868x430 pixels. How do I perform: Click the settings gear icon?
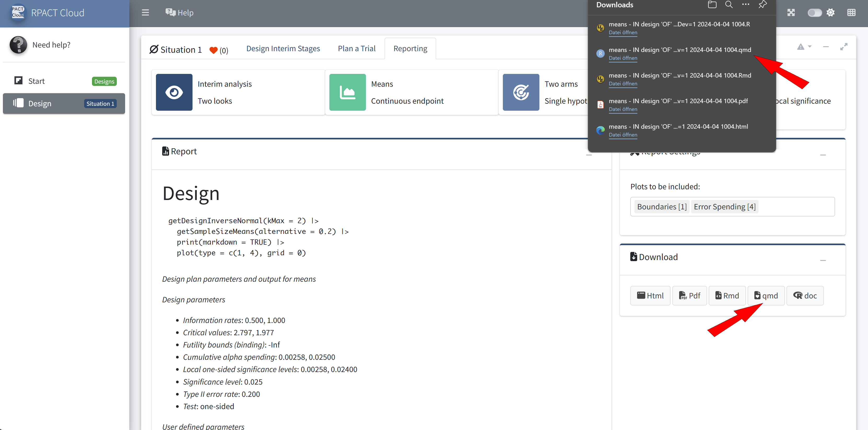(x=831, y=13)
